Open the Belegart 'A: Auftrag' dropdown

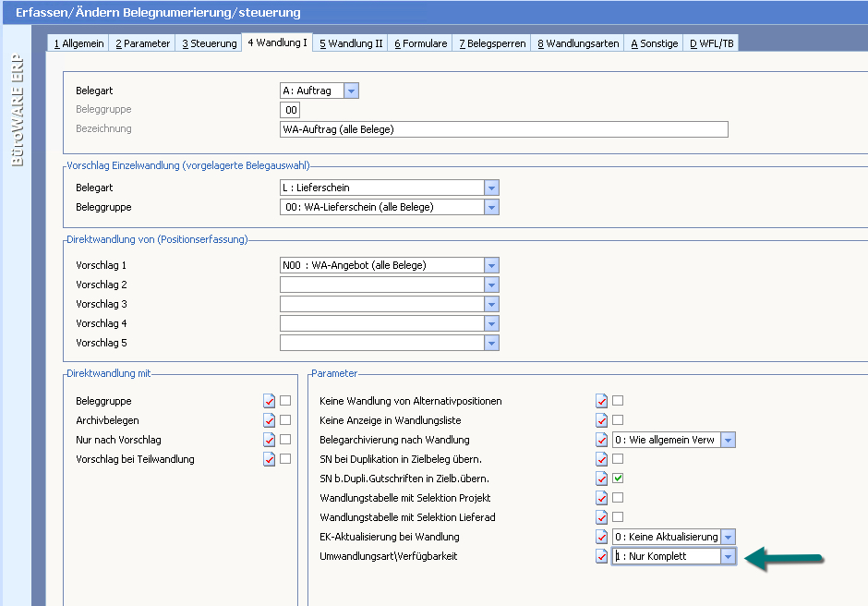[350, 91]
